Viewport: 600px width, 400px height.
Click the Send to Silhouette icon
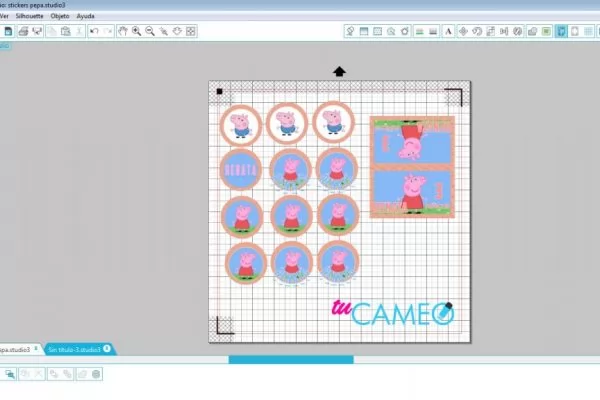(37, 31)
